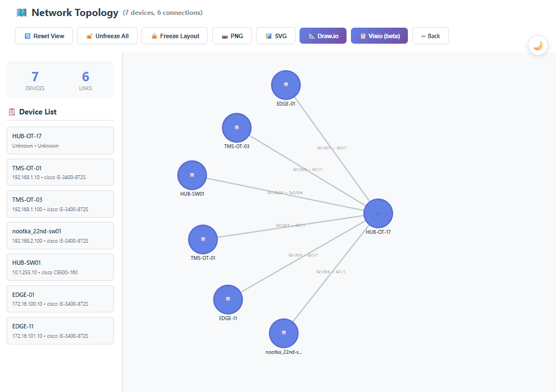Export diagram to Draw.io

click(x=323, y=36)
